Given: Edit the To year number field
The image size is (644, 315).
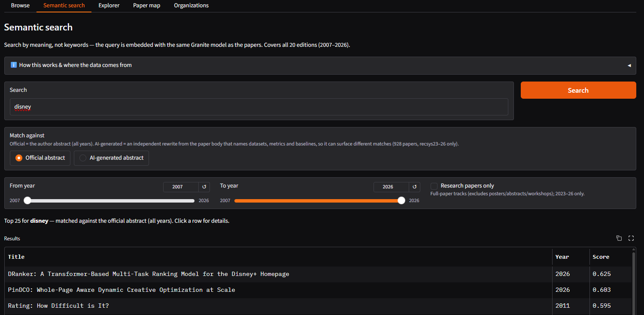Looking at the screenshot, I should coord(391,187).
